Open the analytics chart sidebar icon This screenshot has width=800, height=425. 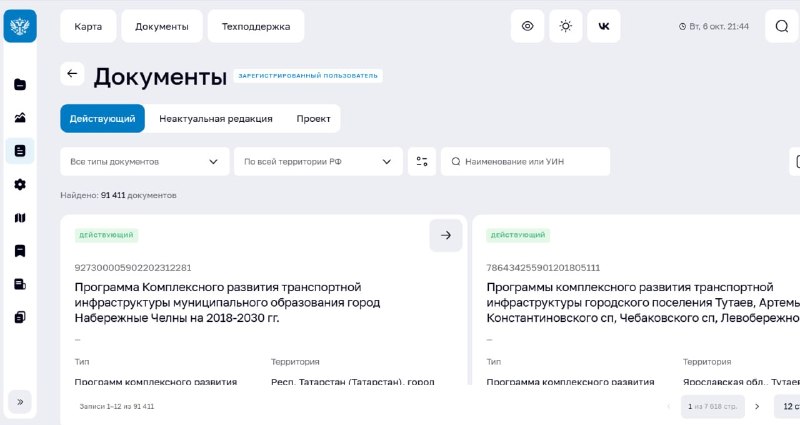(20, 118)
